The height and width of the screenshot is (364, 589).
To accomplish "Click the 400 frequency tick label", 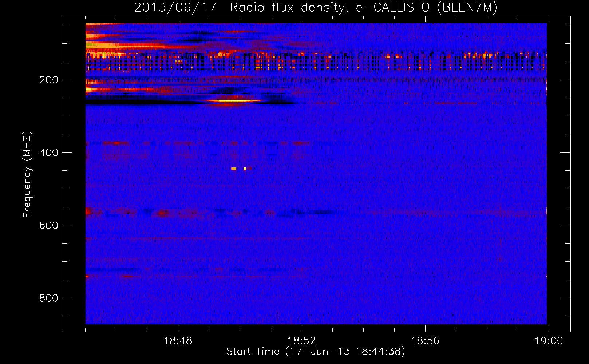I will 49,153.
